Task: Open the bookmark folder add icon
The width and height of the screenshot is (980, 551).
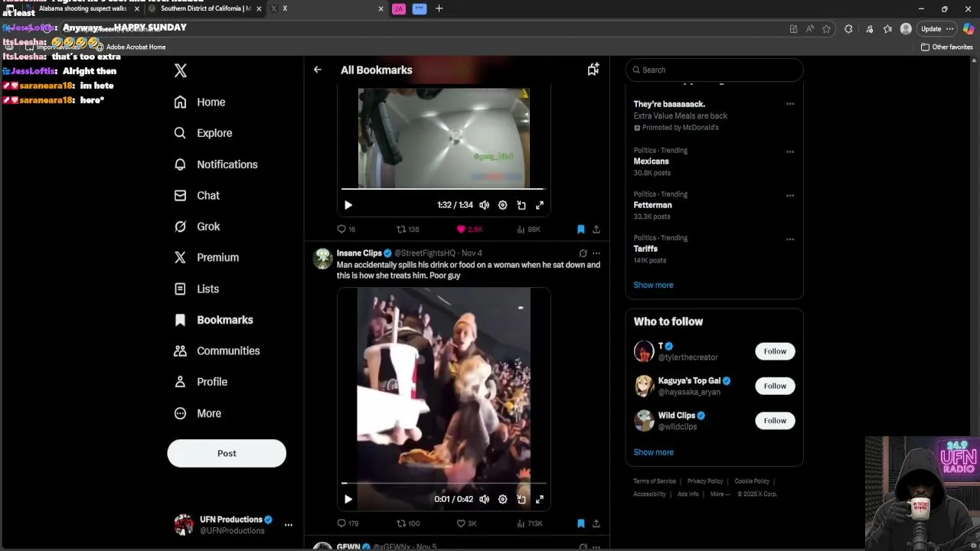Action: coord(593,70)
